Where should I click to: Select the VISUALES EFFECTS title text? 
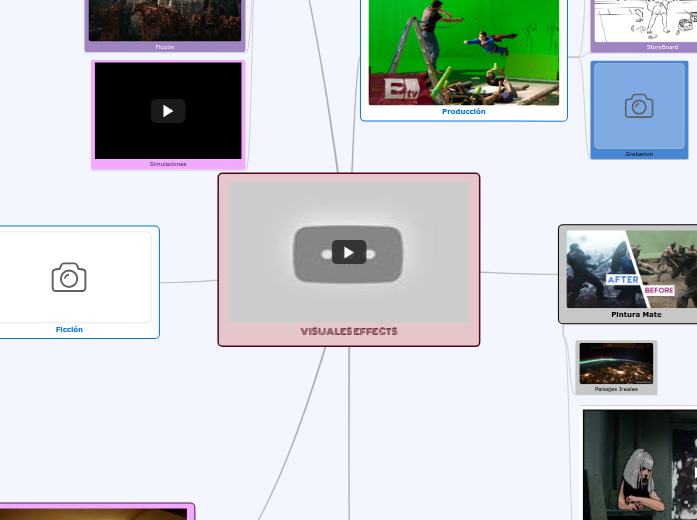[x=349, y=331]
